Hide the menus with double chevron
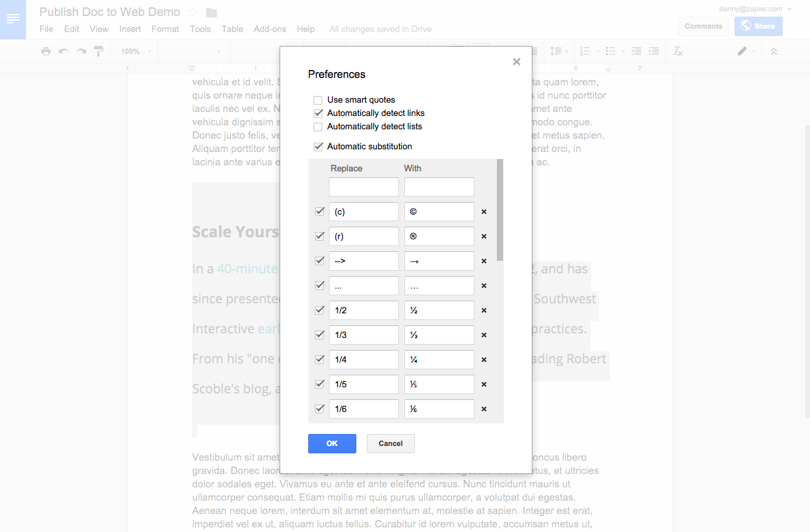The image size is (810, 532). click(x=774, y=51)
